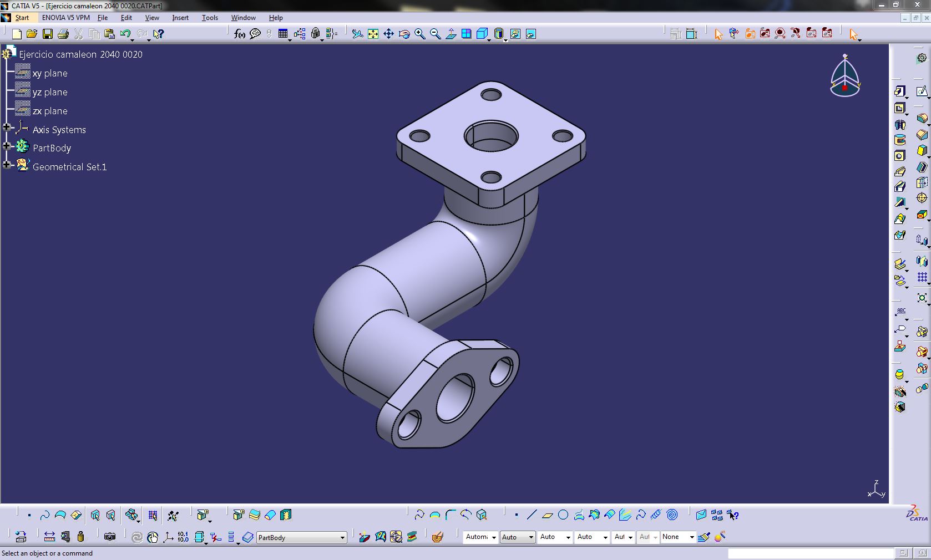
Task: Toggle the hand manipulation icon
Action: pyautogui.click(x=153, y=537)
